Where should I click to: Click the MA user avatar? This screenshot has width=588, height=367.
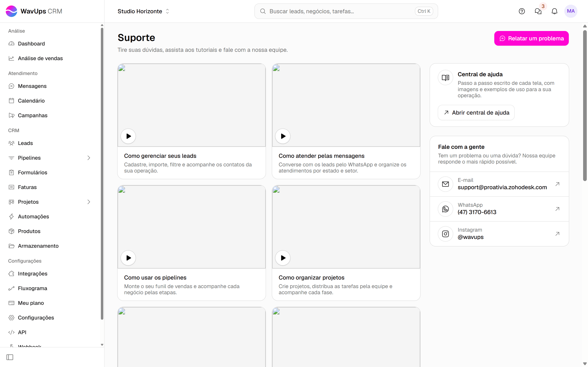click(570, 11)
